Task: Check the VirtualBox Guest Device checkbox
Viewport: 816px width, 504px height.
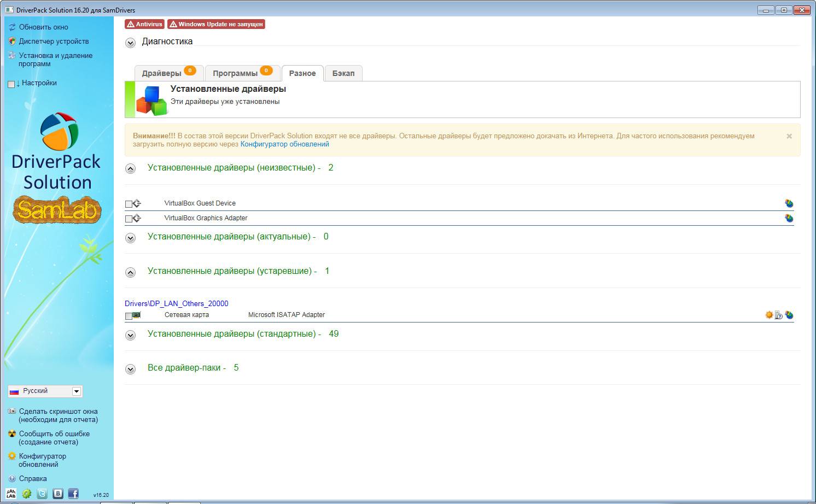Action: [129, 204]
